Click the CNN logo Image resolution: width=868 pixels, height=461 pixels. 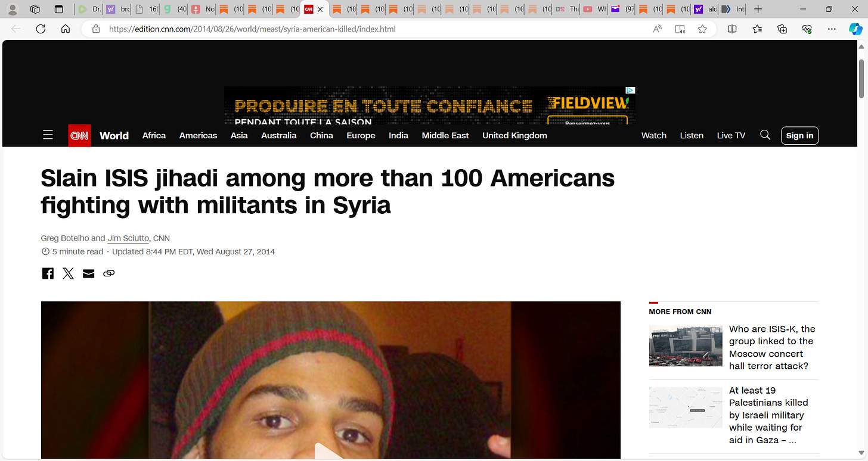pyautogui.click(x=79, y=135)
